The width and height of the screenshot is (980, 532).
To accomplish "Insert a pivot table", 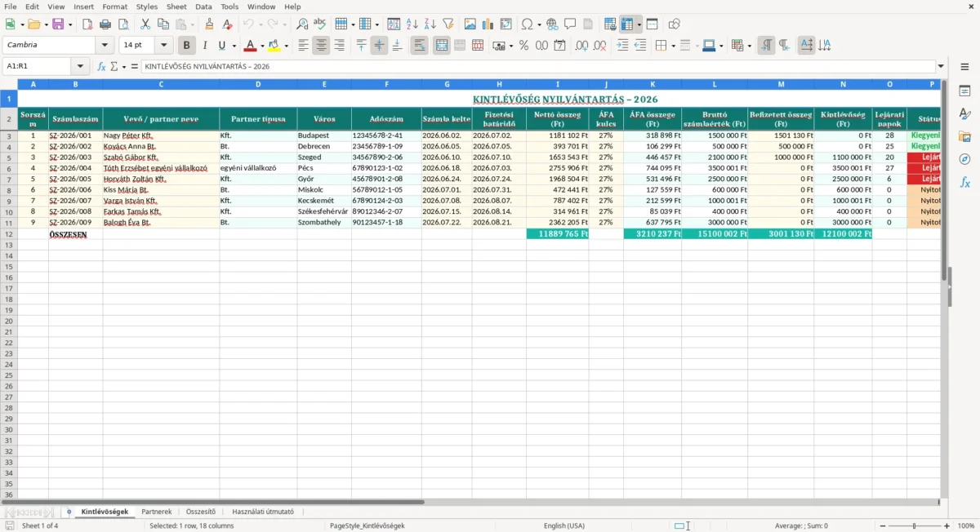I will coord(506,24).
